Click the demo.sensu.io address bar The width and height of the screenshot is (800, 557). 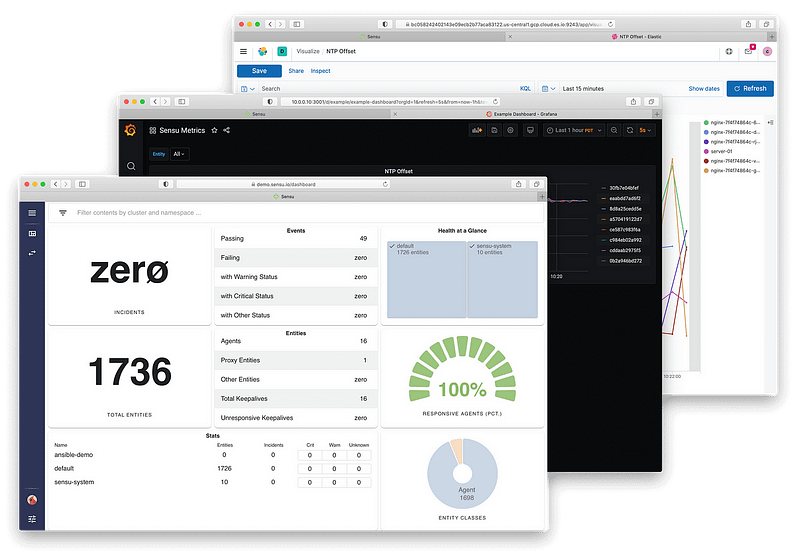(x=283, y=184)
